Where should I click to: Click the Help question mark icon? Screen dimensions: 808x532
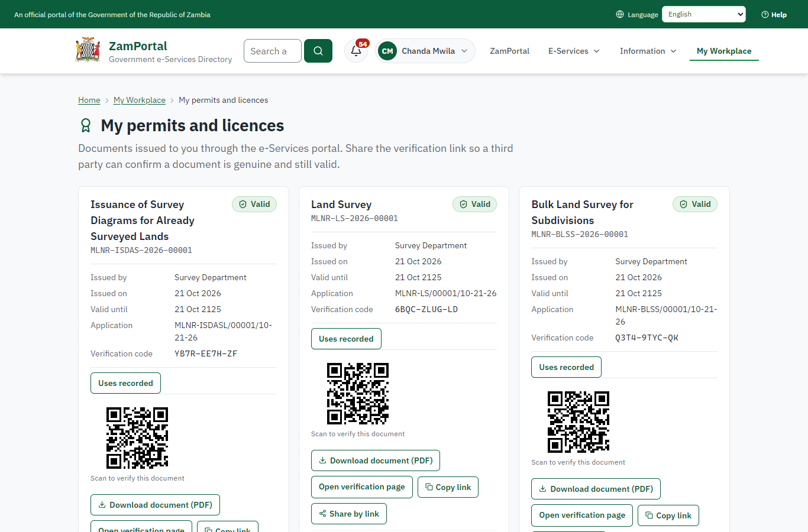[765, 15]
